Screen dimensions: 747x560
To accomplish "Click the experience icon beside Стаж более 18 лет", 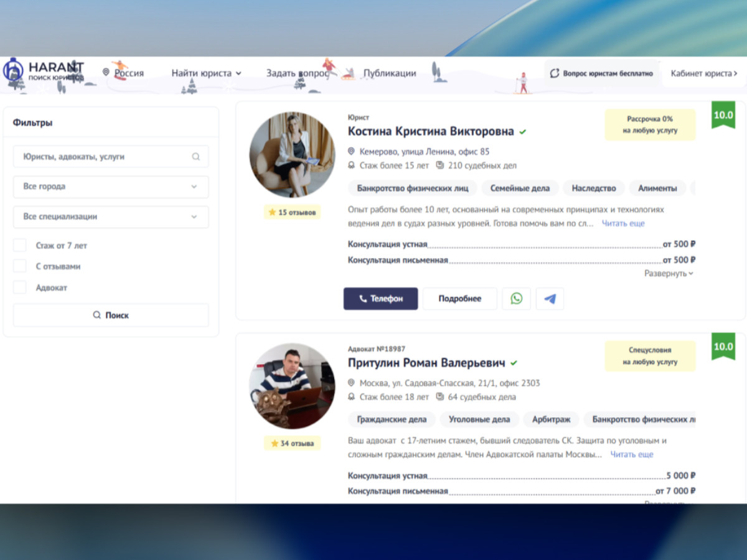I will click(351, 397).
